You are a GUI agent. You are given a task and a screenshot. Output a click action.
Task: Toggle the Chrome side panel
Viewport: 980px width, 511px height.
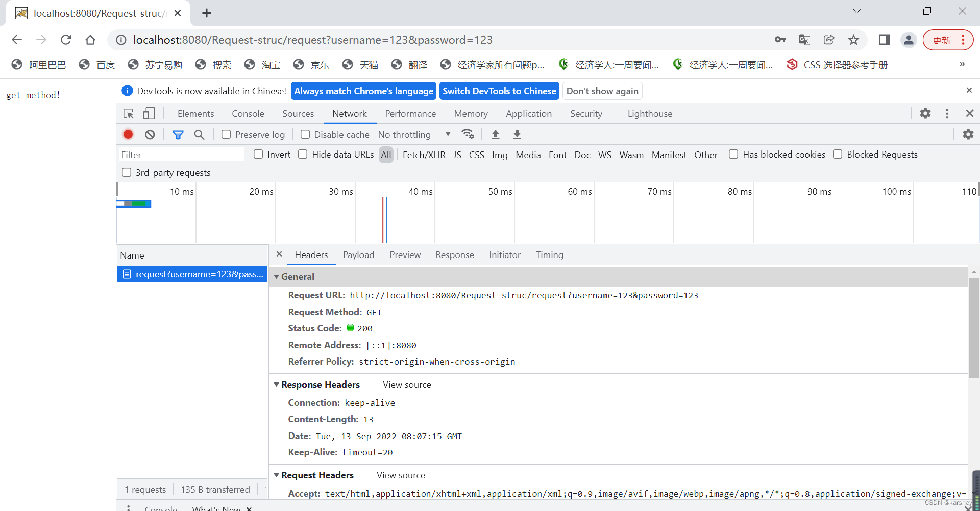(884, 40)
